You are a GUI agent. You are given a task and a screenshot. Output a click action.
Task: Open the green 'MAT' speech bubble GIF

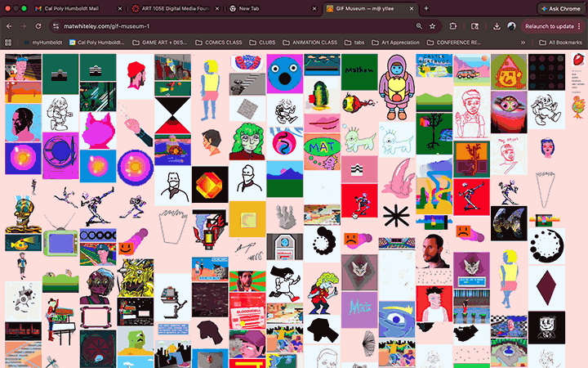322,152
